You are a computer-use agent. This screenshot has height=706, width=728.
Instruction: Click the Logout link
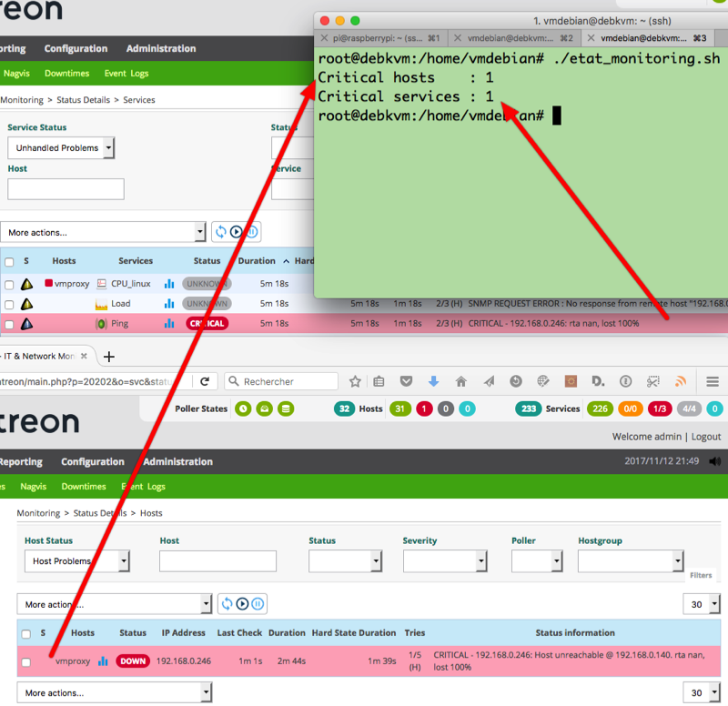click(706, 437)
